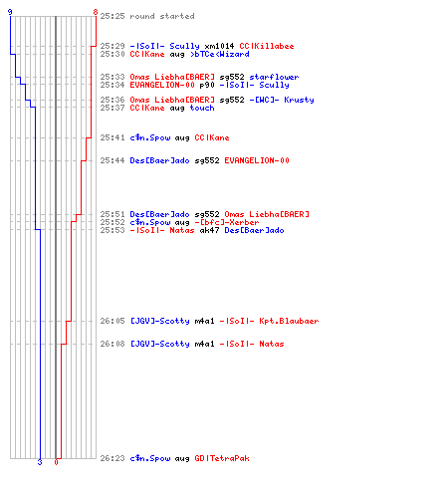The height and width of the screenshot is (498, 448).
Task: Click EVANGELION-00 at the 25:34 kill
Action: [162, 85]
